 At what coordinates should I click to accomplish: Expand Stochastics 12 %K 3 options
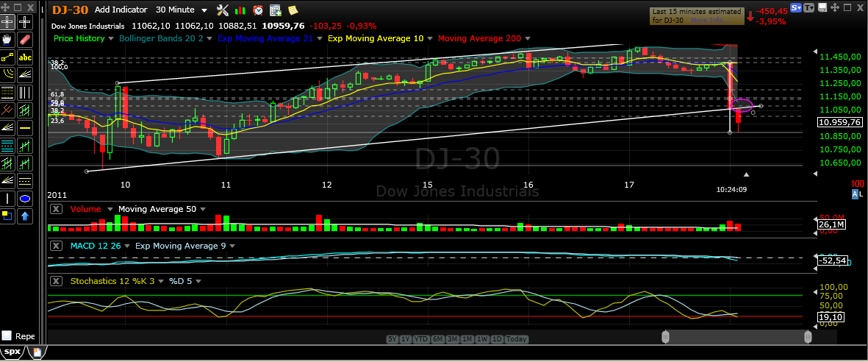pyautogui.click(x=161, y=282)
